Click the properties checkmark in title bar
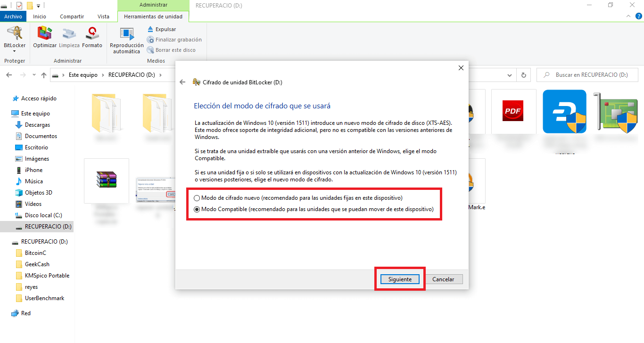Screen dimensions: 644x343 click(x=19, y=6)
